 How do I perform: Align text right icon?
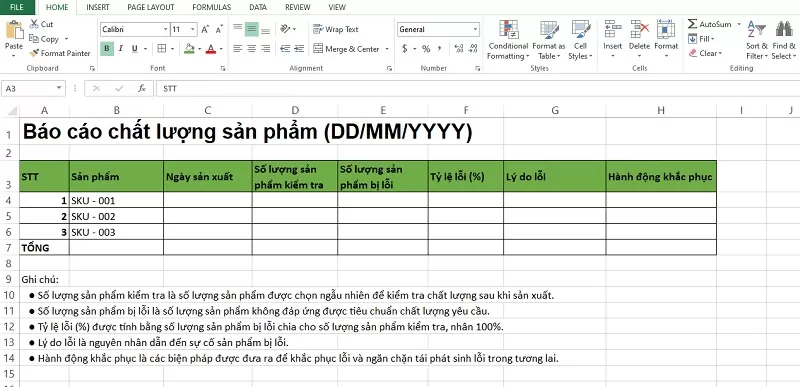[265, 49]
